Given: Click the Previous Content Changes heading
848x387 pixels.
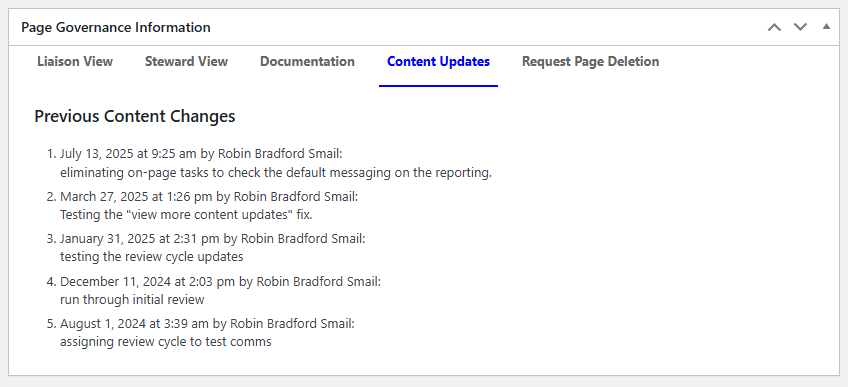Looking at the screenshot, I should click(x=135, y=116).
